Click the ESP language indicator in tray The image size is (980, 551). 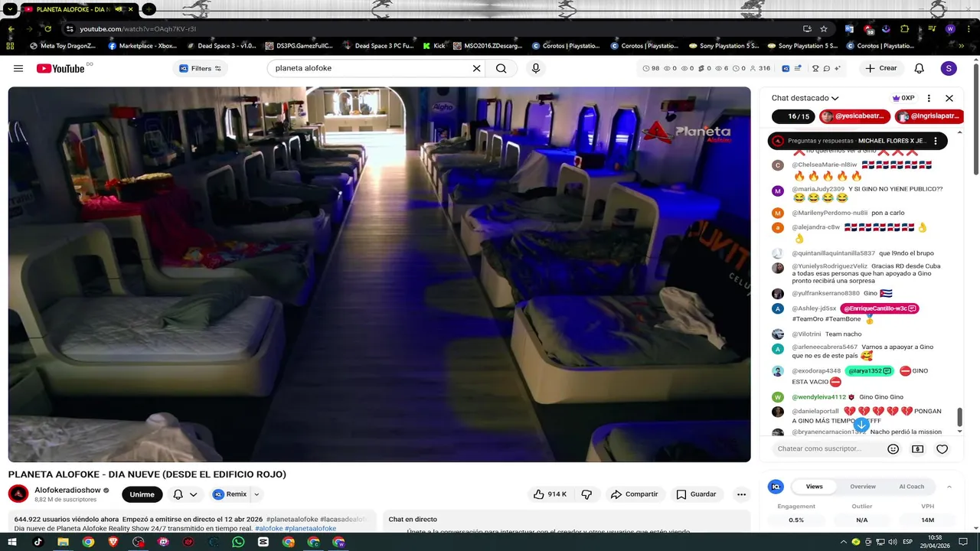tap(907, 542)
